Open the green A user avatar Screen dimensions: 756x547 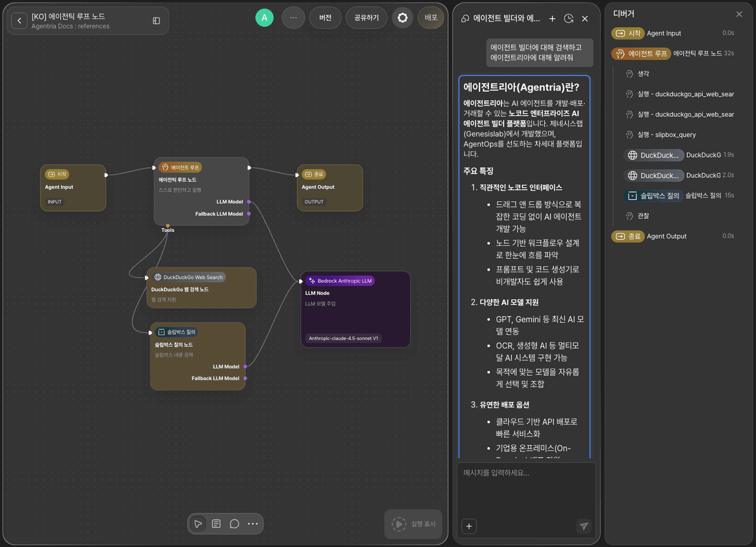264,18
